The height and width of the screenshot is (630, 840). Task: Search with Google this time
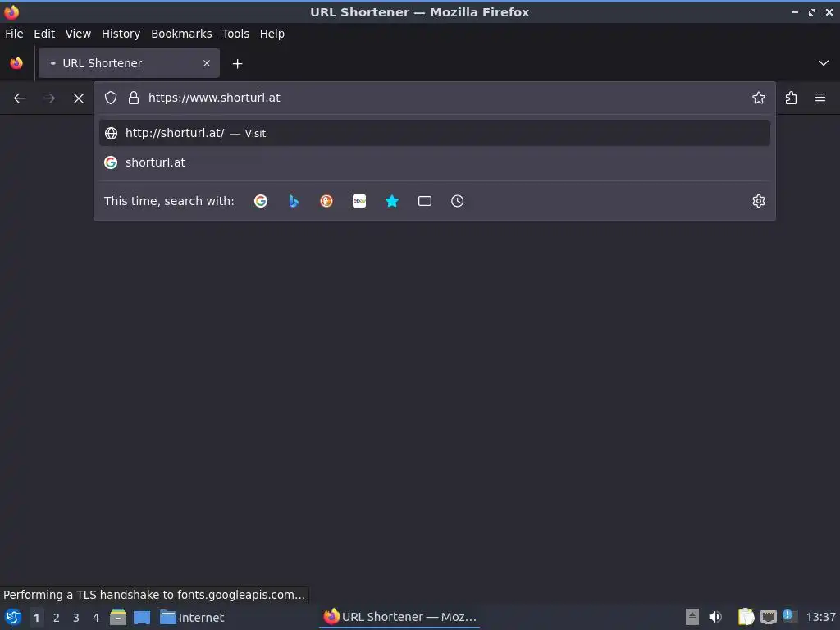point(261,201)
